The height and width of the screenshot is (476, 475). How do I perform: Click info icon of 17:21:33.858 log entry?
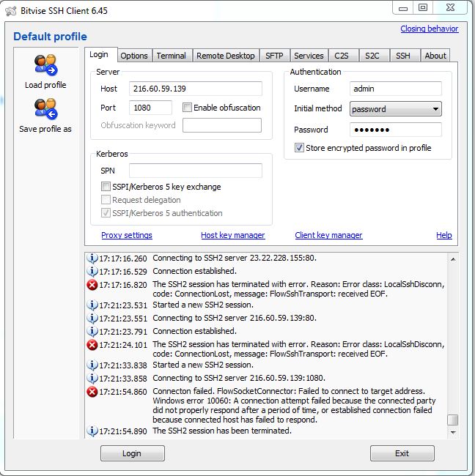(x=92, y=379)
